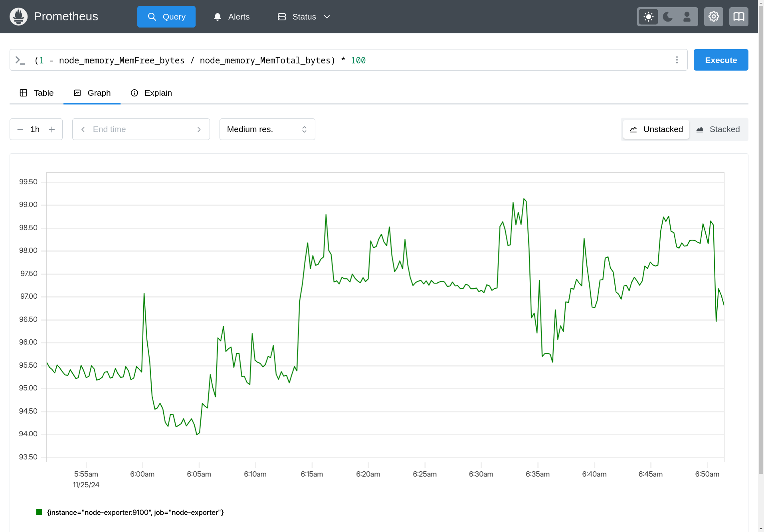Viewport: 764px width, 532px height.
Task: Decrease time range with minus button
Action: (x=20, y=129)
